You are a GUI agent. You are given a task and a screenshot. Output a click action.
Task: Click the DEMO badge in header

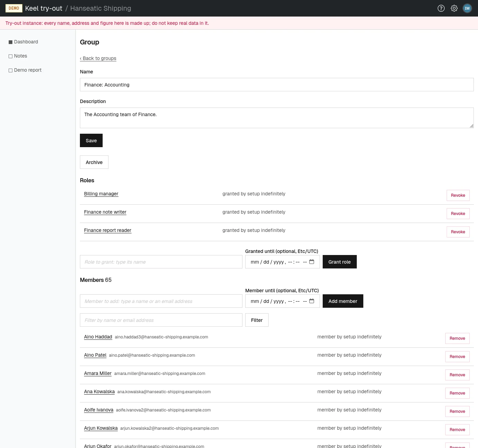14,8
